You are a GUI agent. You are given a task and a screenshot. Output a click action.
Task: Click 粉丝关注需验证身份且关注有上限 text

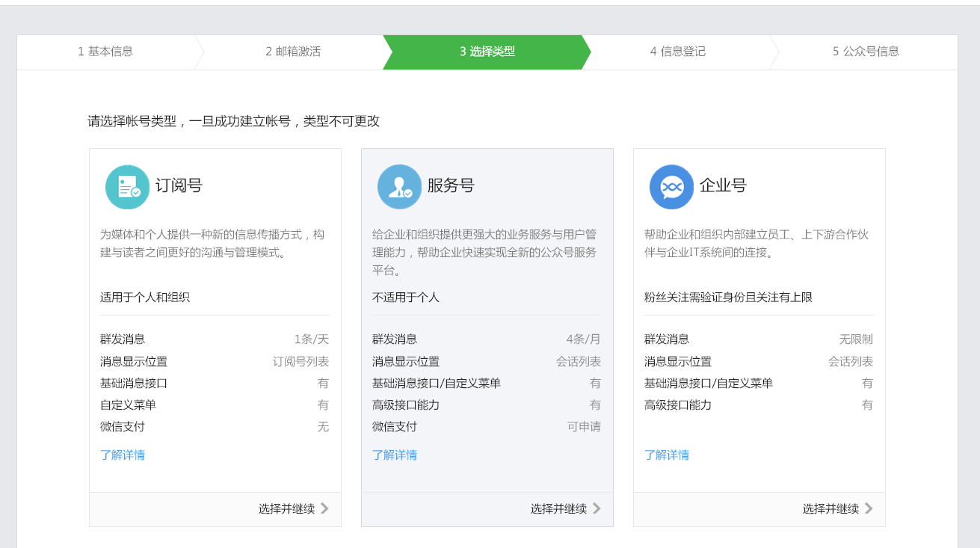click(729, 297)
